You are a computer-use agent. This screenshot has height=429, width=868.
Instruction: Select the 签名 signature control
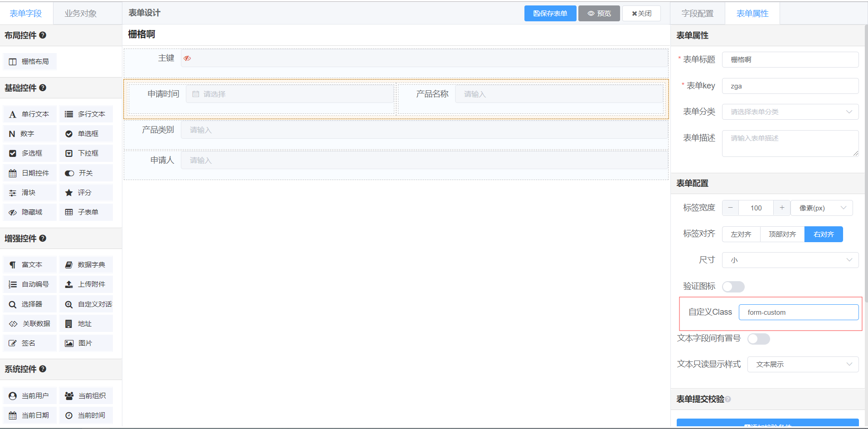(29, 343)
